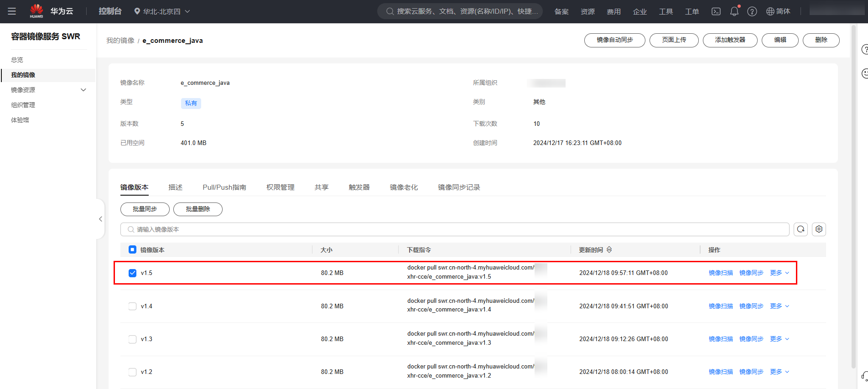Open table column settings gear
Screen dimensions: 868x389
pyautogui.click(x=819, y=229)
